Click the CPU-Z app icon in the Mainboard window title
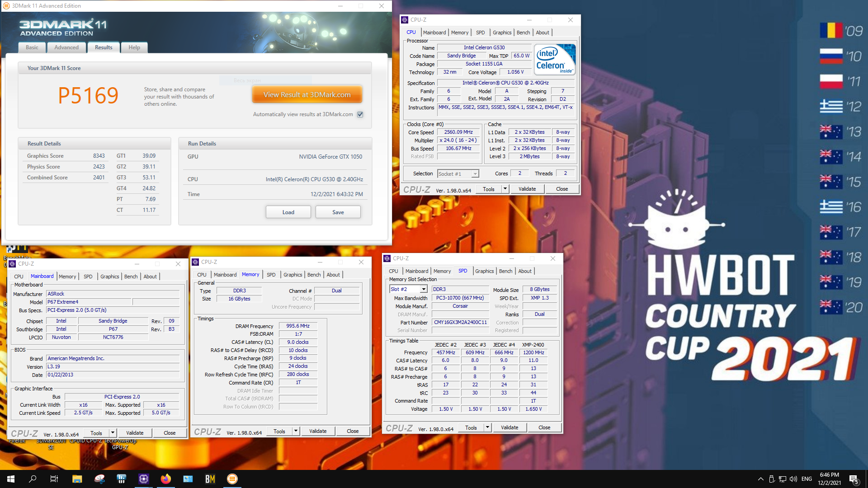The width and height of the screenshot is (868, 488). [x=12, y=264]
